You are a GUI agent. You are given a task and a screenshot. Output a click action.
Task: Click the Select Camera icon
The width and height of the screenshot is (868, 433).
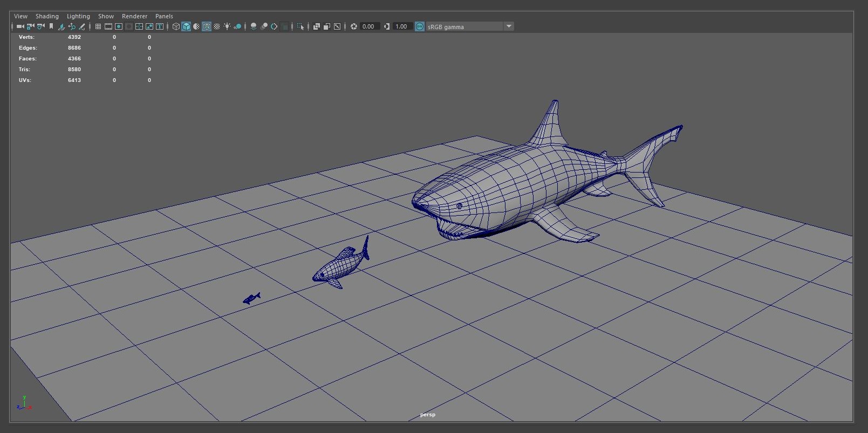click(20, 26)
